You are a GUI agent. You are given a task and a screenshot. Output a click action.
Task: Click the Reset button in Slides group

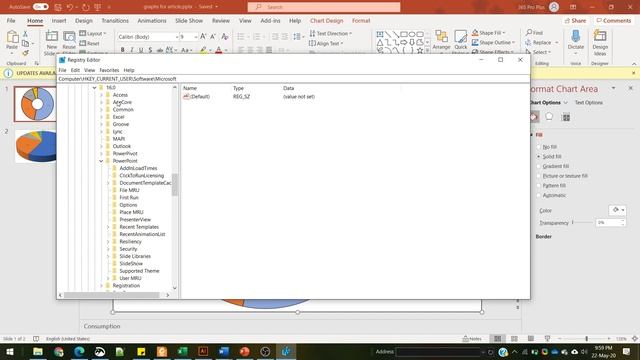tap(89, 43)
